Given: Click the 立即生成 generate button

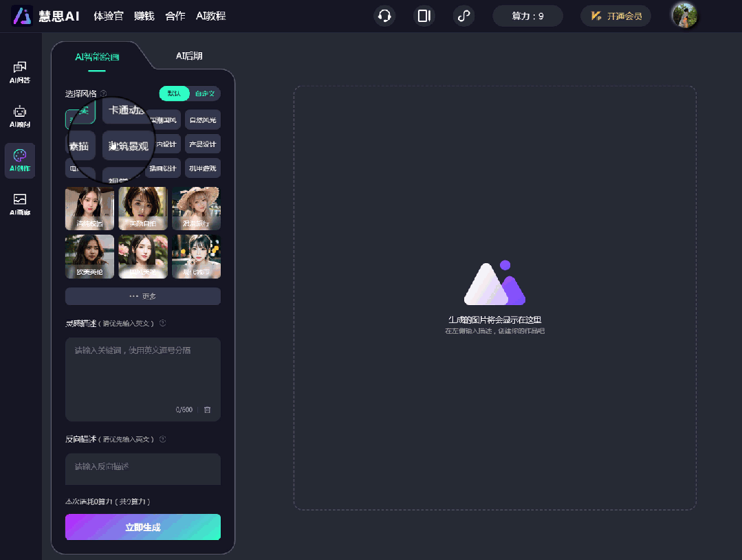Looking at the screenshot, I should point(143,527).
